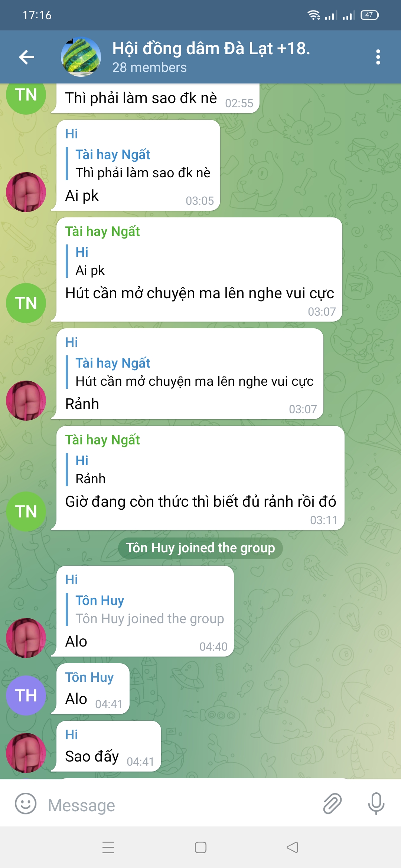Tap the paperclip attachment icon
The width and height of the screenshot is (401, 868).
click(332, 803)
